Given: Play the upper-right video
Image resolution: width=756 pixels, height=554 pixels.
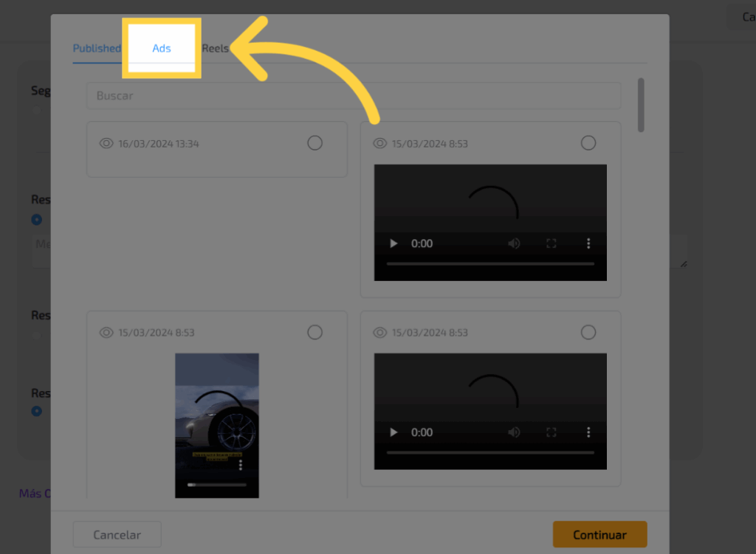Looking at the screenshot, I should pyautogui.click(x=394, y=243).
